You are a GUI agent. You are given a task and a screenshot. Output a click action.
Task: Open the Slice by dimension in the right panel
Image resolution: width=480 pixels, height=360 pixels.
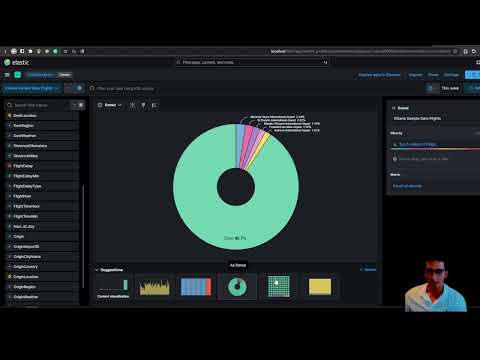point(435,144)
